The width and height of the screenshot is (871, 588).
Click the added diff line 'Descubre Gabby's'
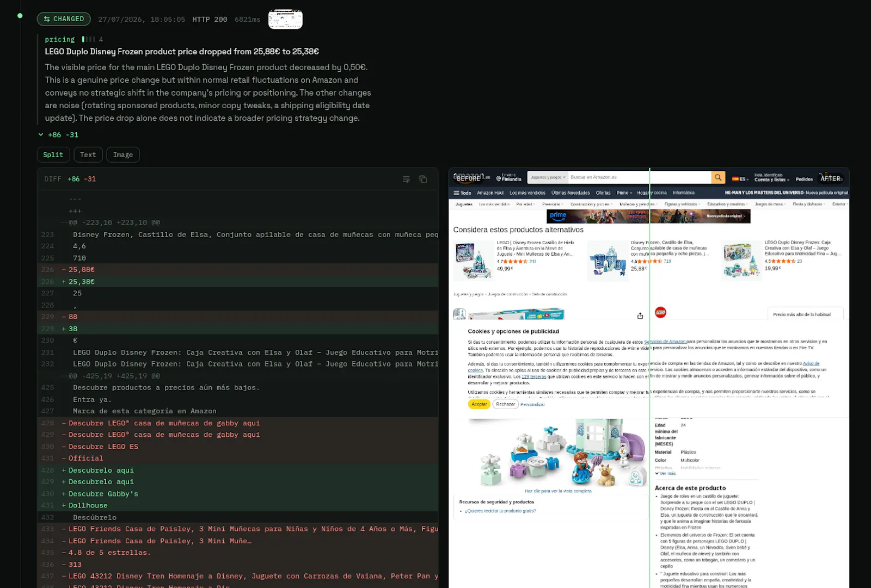coord(238,494)
